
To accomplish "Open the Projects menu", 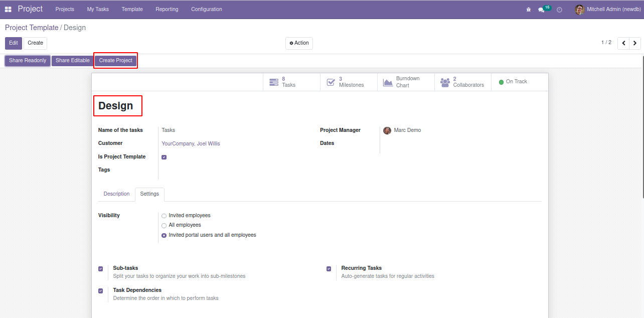I will tap(65, 10).
